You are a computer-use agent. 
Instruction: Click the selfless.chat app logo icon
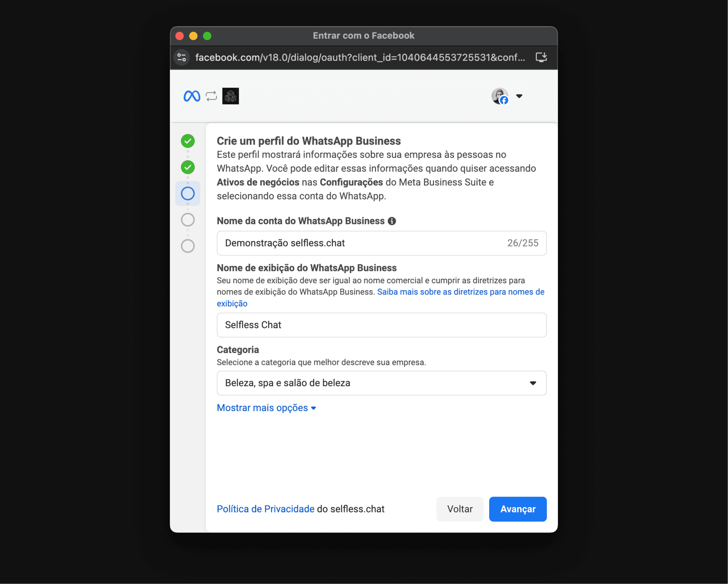pos(231,96)
